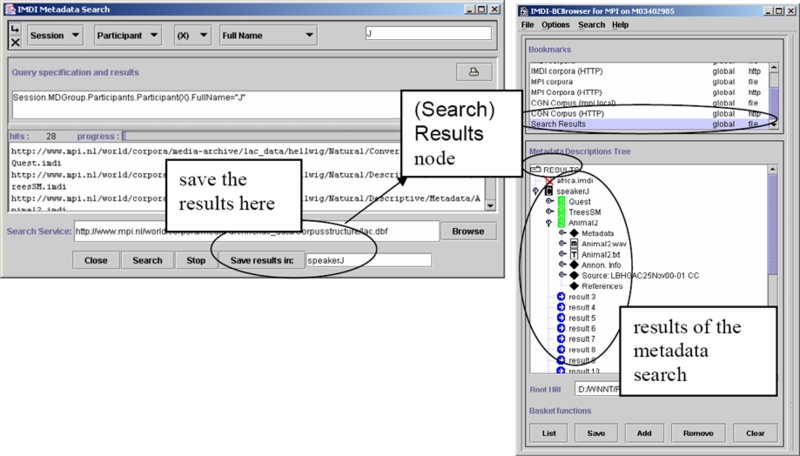Click the T icon of Animal2.txt
Viewport: 800px width, 456px height.
tap(574, 255)
